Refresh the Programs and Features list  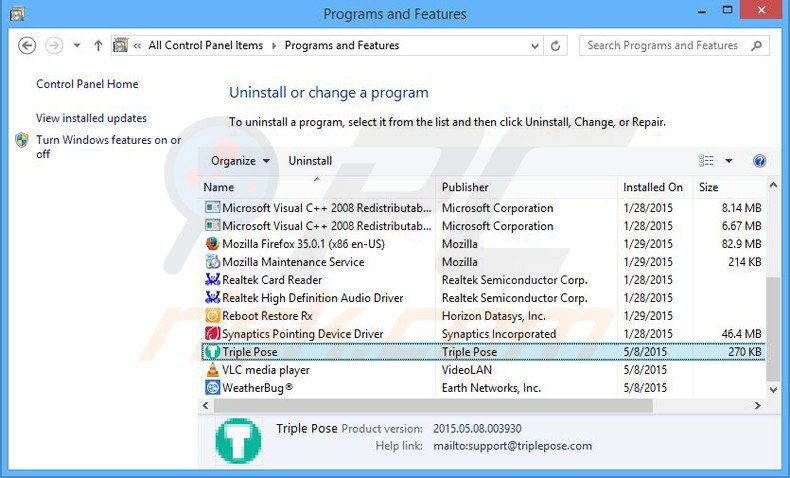pos(555,46)
